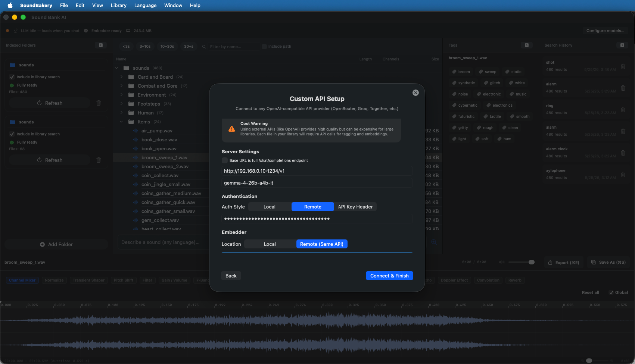The image size is (635, 364).
Task: Toggle the Global checkbox
Action: click(611, 292)
